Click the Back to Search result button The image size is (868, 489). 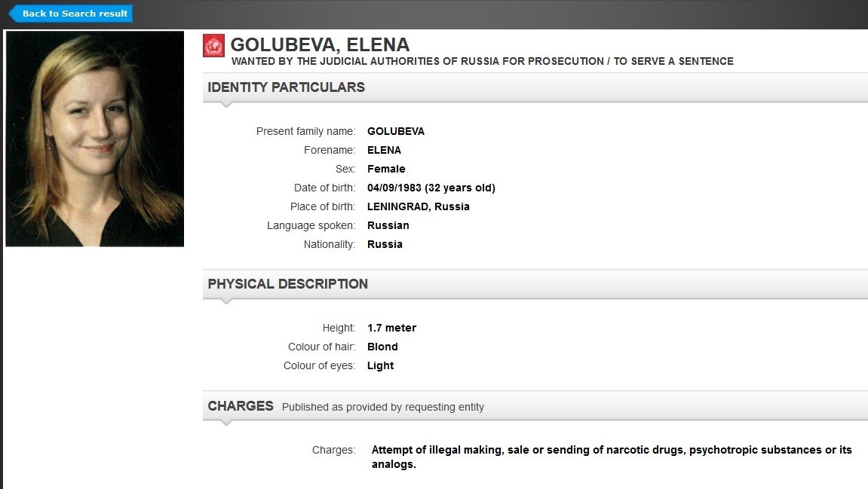pos(71,14)
